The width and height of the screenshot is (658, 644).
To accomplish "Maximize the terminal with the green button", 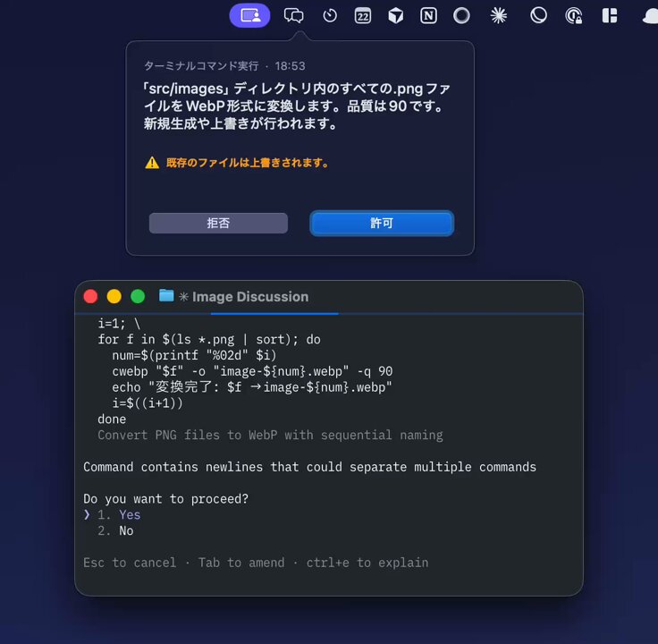I will point(138,296).
